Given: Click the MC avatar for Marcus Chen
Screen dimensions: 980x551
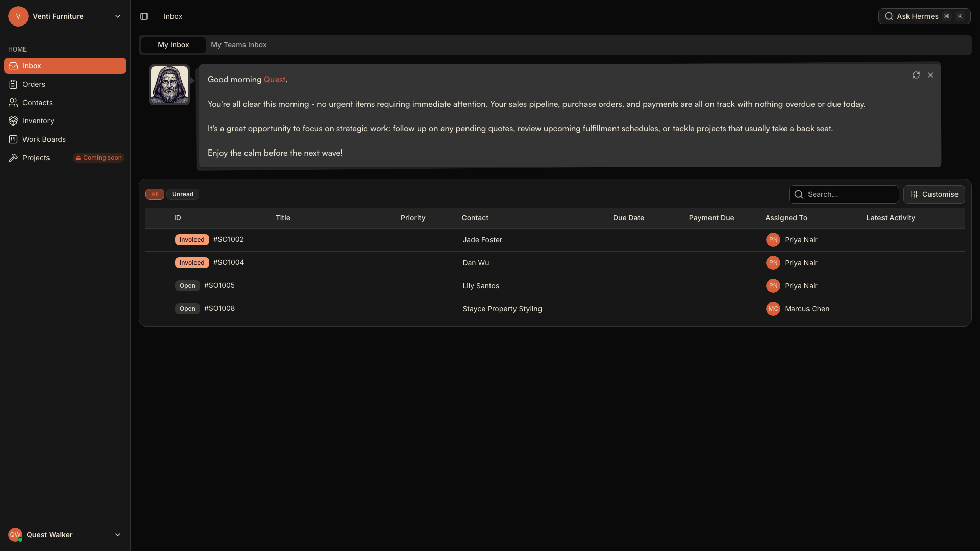Looking at the screenshot, I should coord(773,309).
